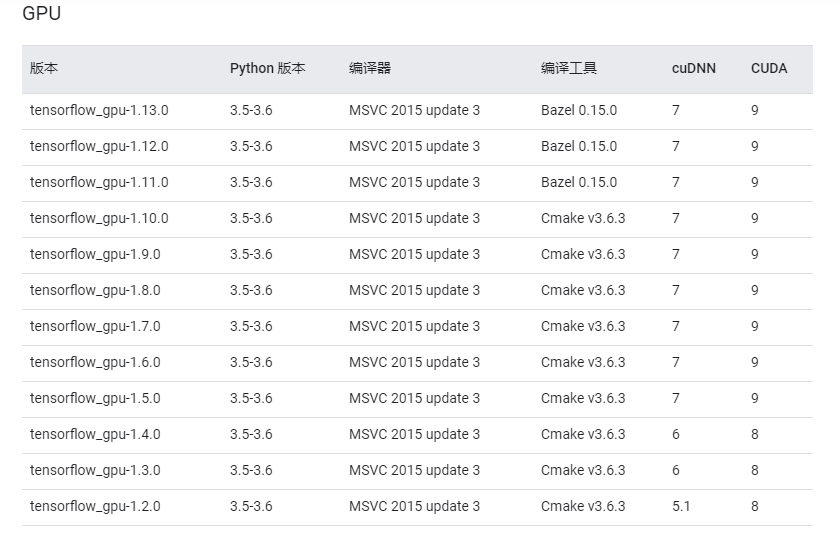Click MSVC 2015 update 3 in 1.13.0 row
The image size is (840, 533).
(414, 110)
